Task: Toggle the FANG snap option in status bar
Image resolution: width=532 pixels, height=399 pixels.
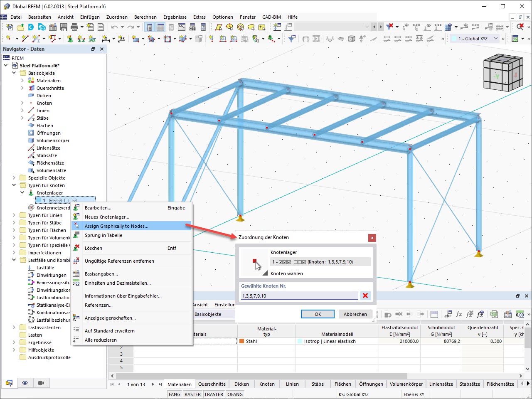Action: pos(175,394)
